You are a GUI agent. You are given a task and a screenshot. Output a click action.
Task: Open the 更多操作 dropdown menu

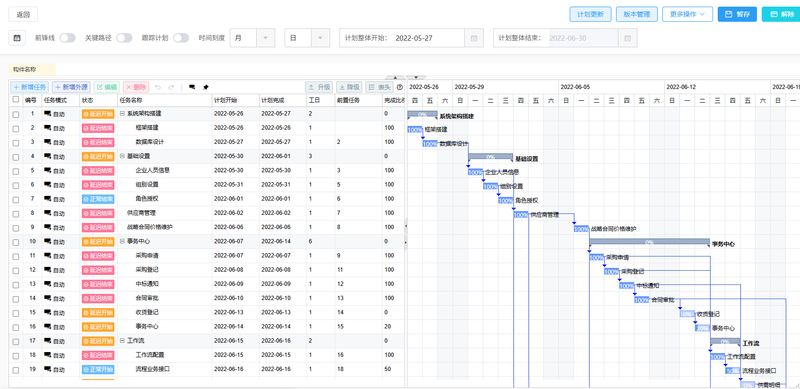coord(687,14)
